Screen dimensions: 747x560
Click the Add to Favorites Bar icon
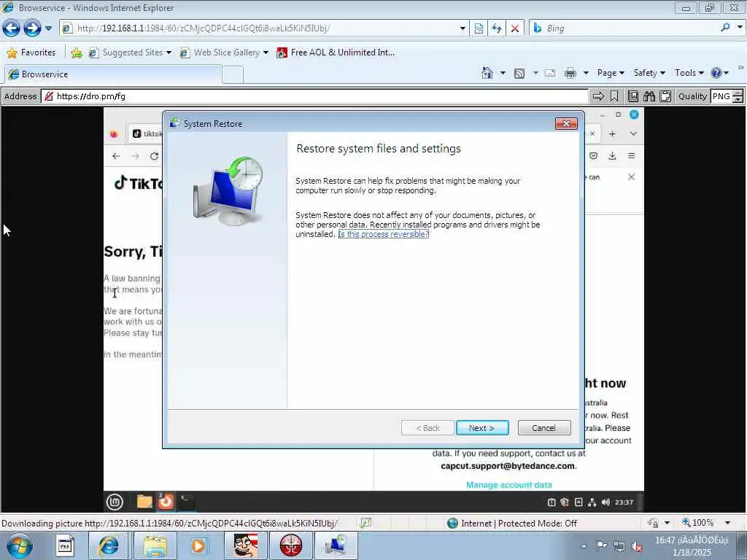[76, 52]
